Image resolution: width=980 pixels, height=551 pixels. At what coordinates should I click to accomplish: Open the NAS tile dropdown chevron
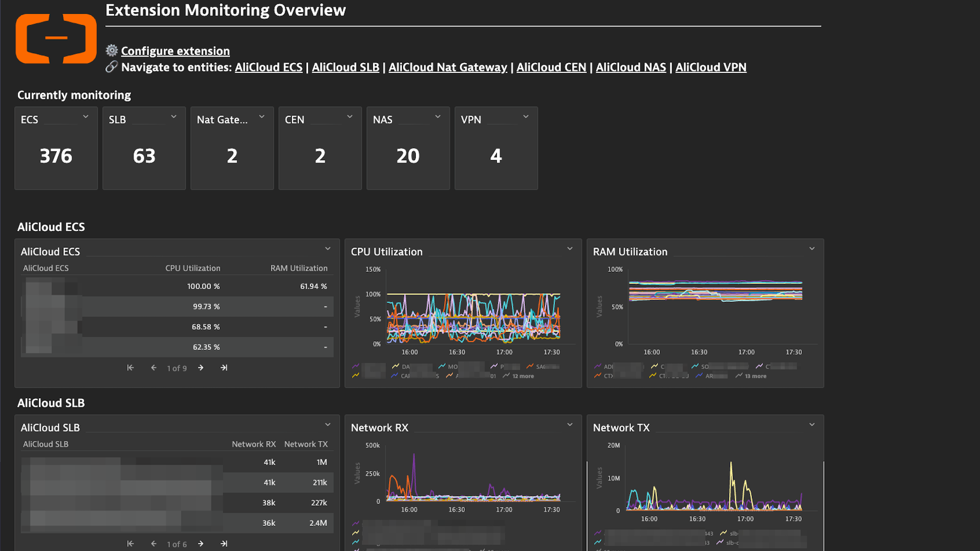438,117
